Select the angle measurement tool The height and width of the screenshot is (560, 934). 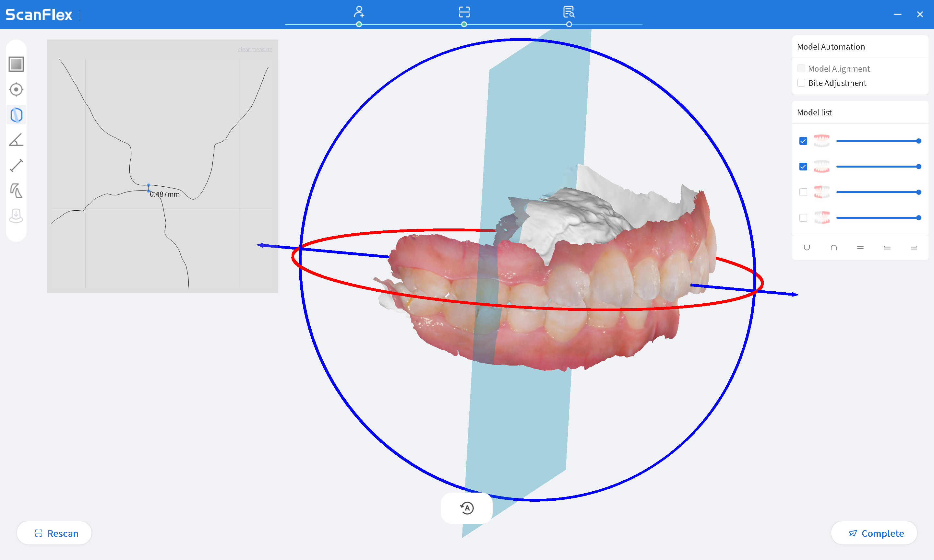pos(16,140)
